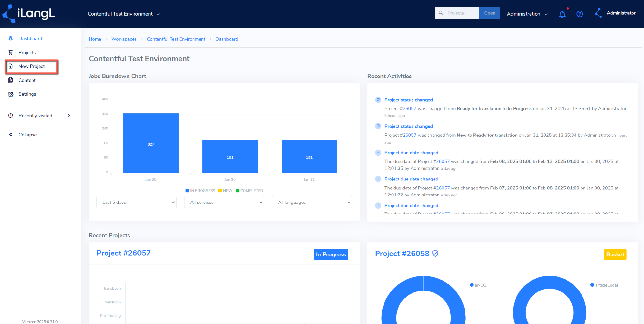The image size is (644, 324).
Task: Open the Administration dropdown menu
Action: [x=527, y=14]
